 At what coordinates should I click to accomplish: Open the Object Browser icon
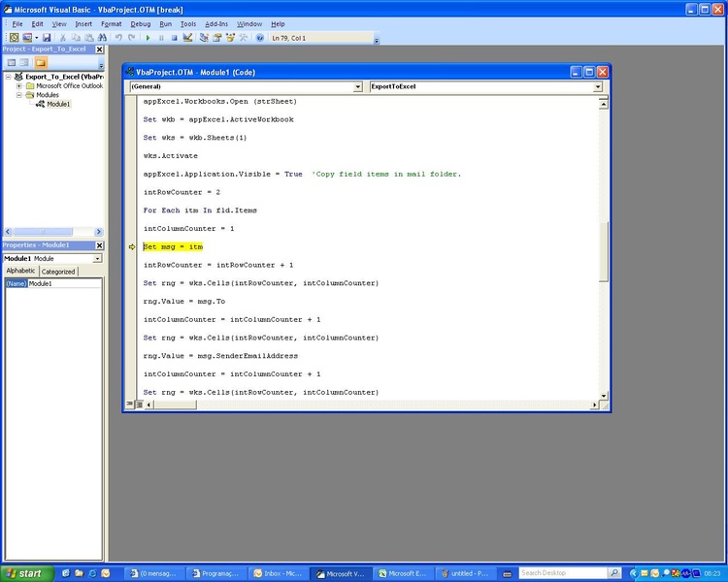tap(230, 38)
